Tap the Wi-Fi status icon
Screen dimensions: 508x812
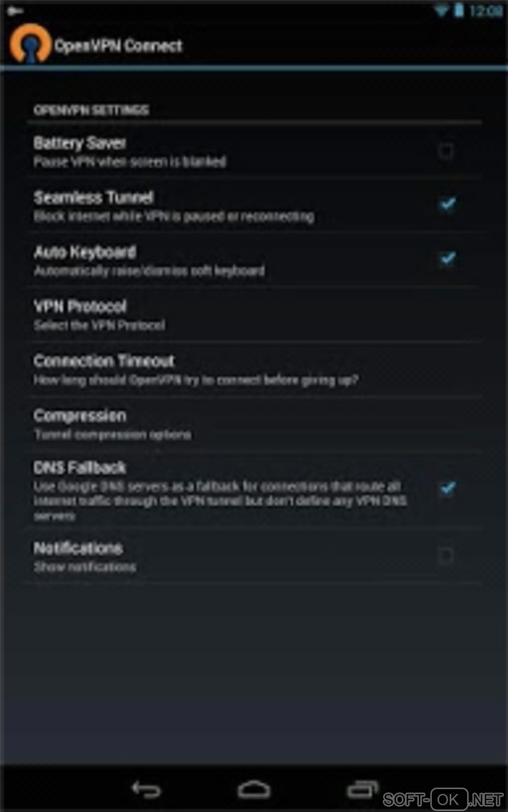(x=441, y=10)
